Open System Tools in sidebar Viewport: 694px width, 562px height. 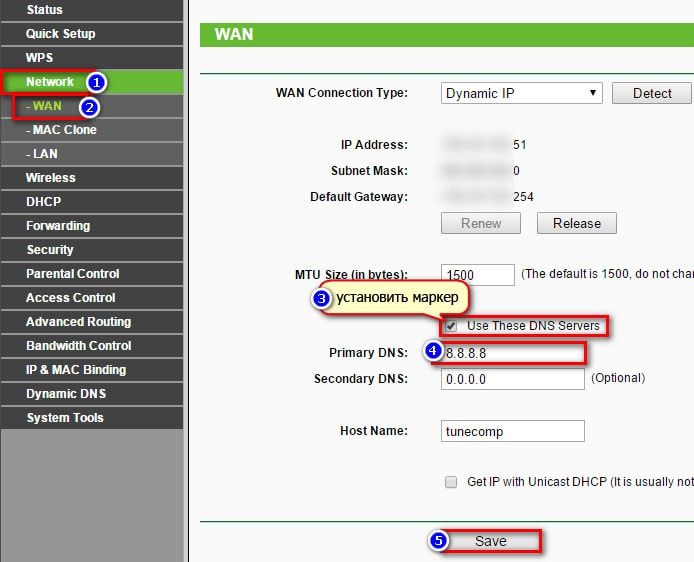[64, 418]
